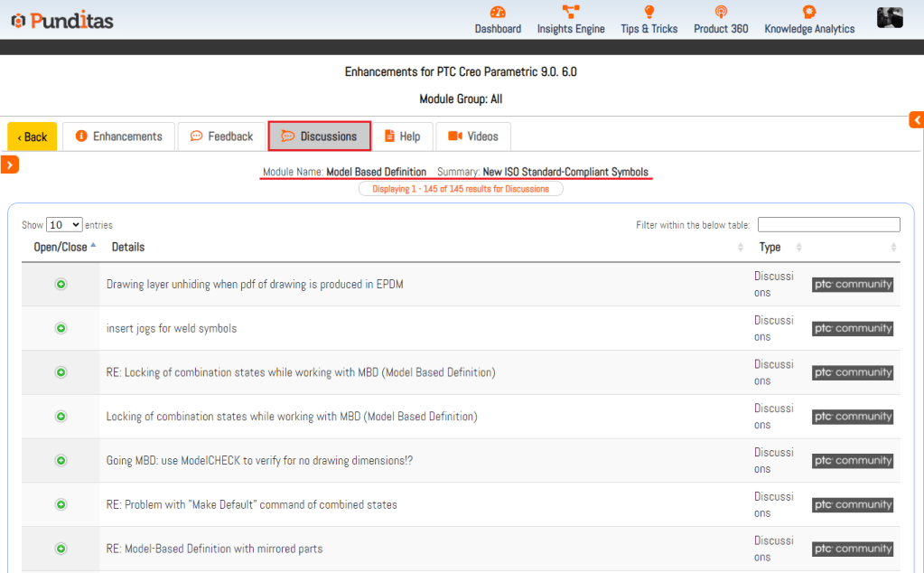Open the Insights Engine icon
Screen dimensions: 924x573
tap(571, 12)
